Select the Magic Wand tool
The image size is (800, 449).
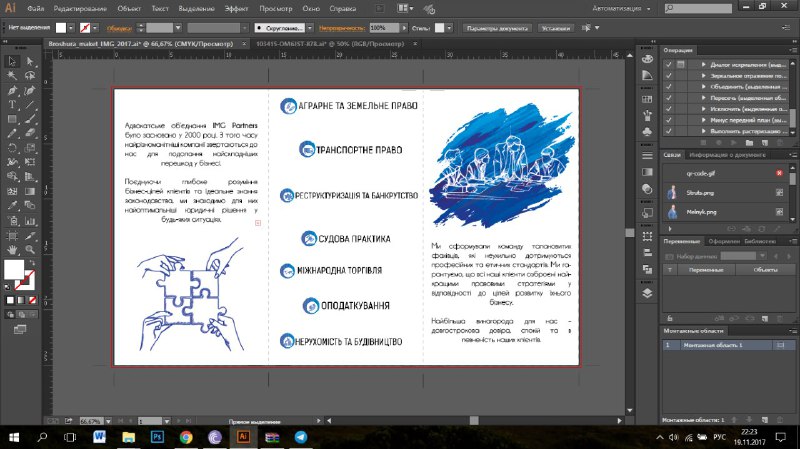pos(12,76)
